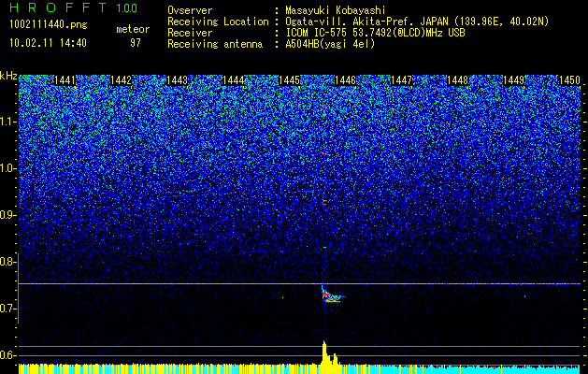588x374 pixels.
Task: Click the green horizontal carrier line
Action: point(300,284)
